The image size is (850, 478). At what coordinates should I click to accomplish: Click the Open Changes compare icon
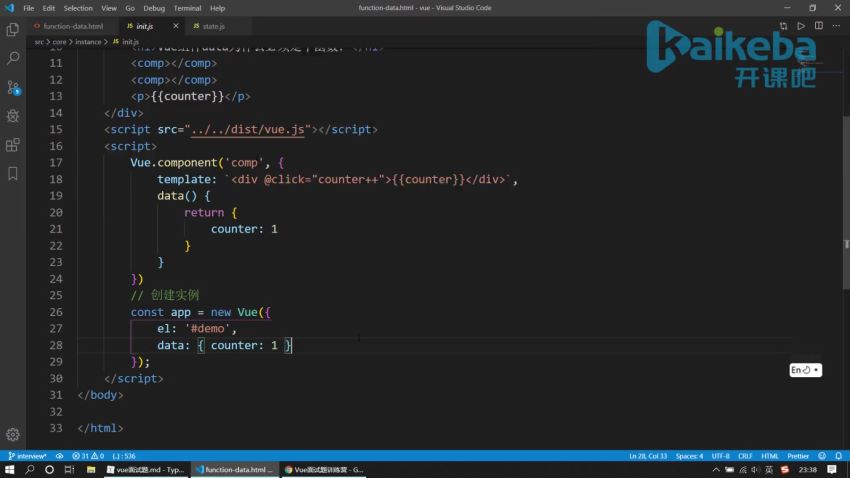(783, 26)
